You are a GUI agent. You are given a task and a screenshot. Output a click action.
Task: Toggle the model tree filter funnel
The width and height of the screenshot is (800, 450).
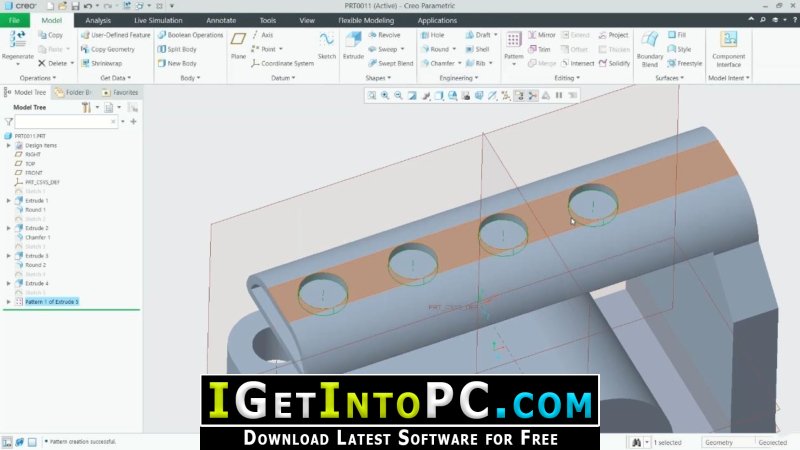pyautogui.click(x=9, y=122)
